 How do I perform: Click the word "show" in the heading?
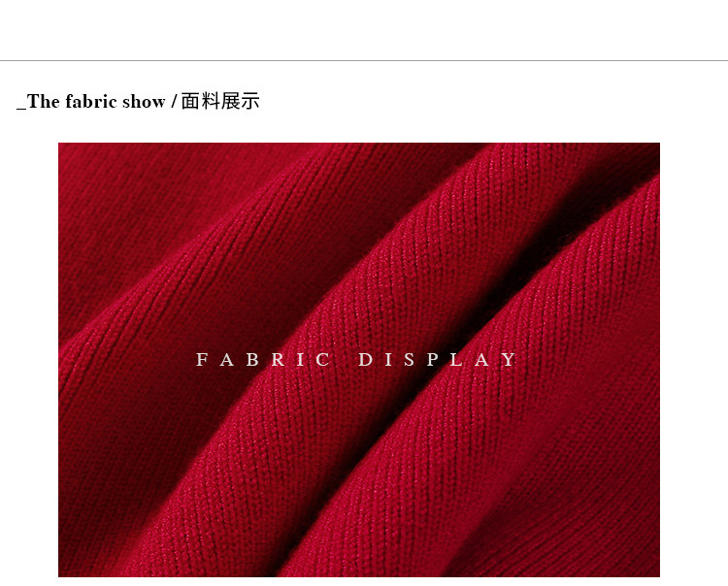(x=144, y=102)
